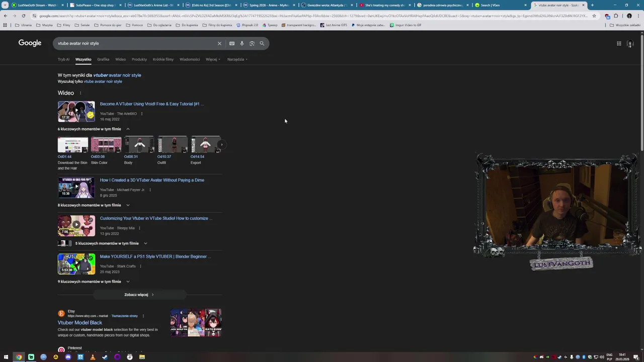644x362 pixels.
Task: Open the Just Anime GIFS bookmark
Action: pyautogui.click(x=334, y=25)
